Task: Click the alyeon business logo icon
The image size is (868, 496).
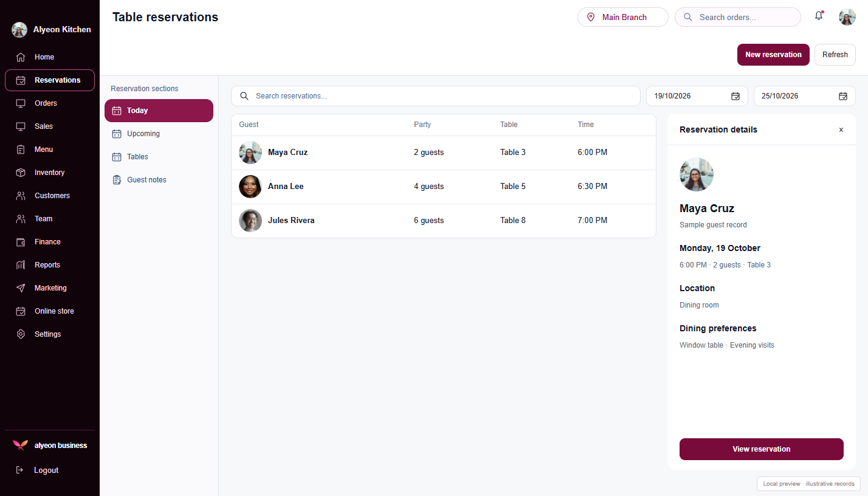Action: pos(20,446)
